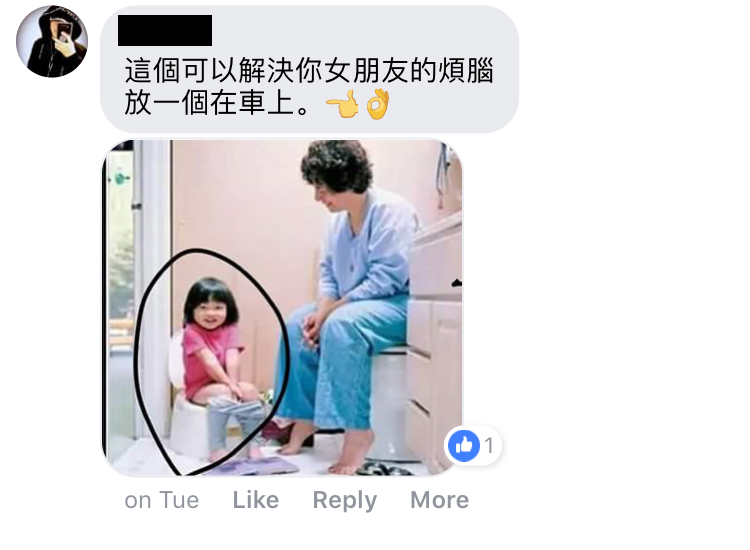750x550 pixels.
Task: Click the OK hand emoji in comment
Action: pyautogui.click(x=378, y=103)
